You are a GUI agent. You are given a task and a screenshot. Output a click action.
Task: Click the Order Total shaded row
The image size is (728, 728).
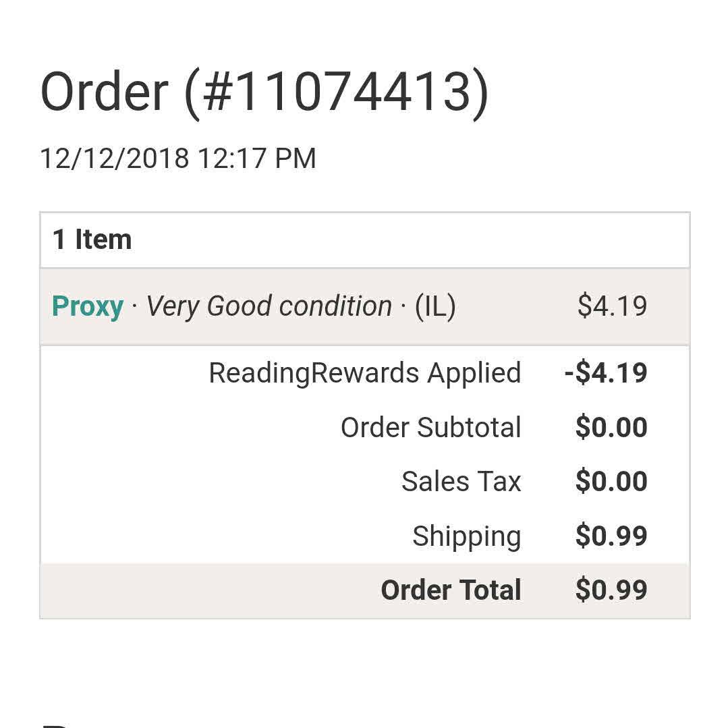tap(202, 590)
